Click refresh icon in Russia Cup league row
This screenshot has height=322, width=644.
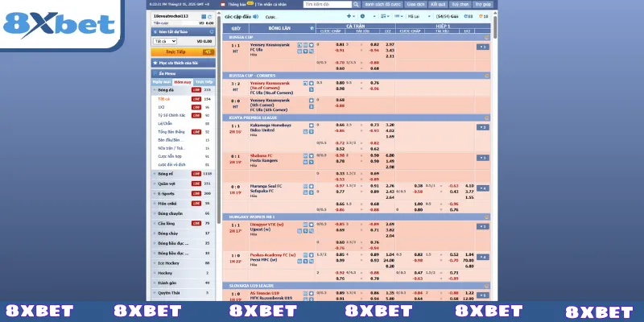(485, 38)
